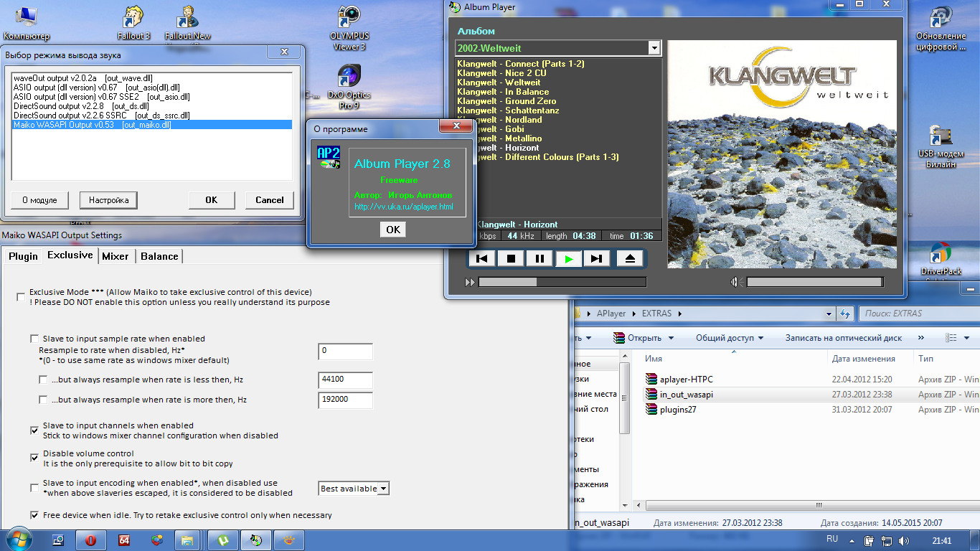Open Windows Explorer taskbar button
980x551 pixels.
point(186,540)
